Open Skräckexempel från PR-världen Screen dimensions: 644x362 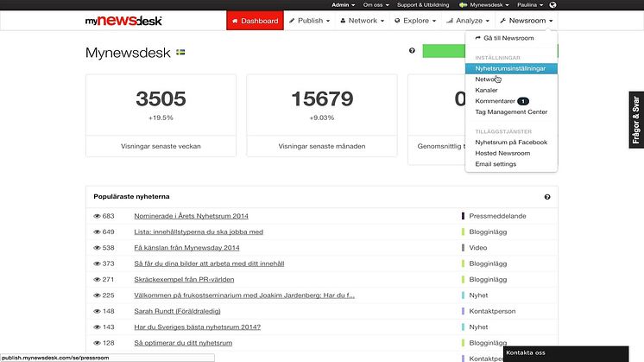click(184, 279)
